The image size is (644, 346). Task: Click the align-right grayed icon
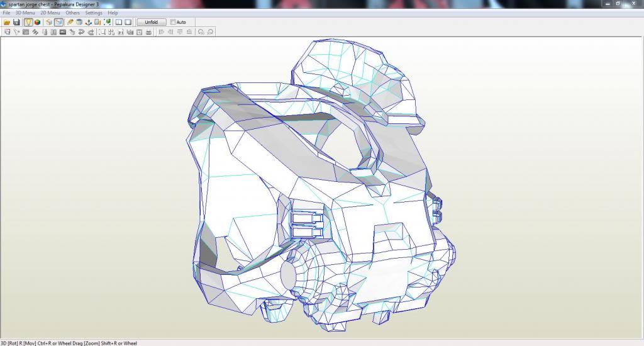click(x=170, y=32)
